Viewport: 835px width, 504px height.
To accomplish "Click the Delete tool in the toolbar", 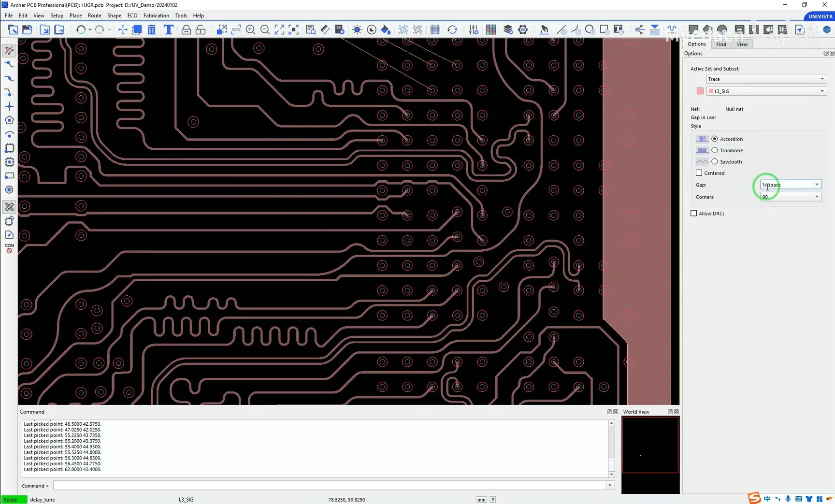I will tap(151, 29).
